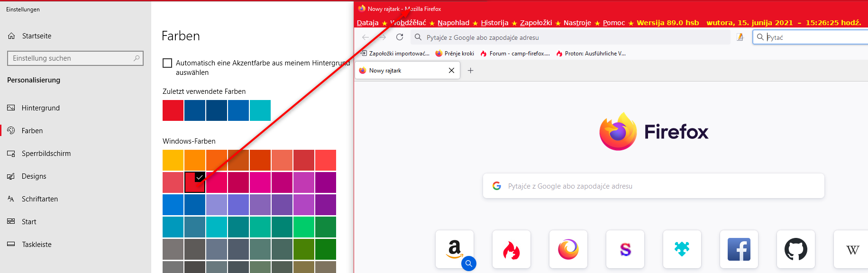Open the Dataja menu in Firefox

point(367,23)
